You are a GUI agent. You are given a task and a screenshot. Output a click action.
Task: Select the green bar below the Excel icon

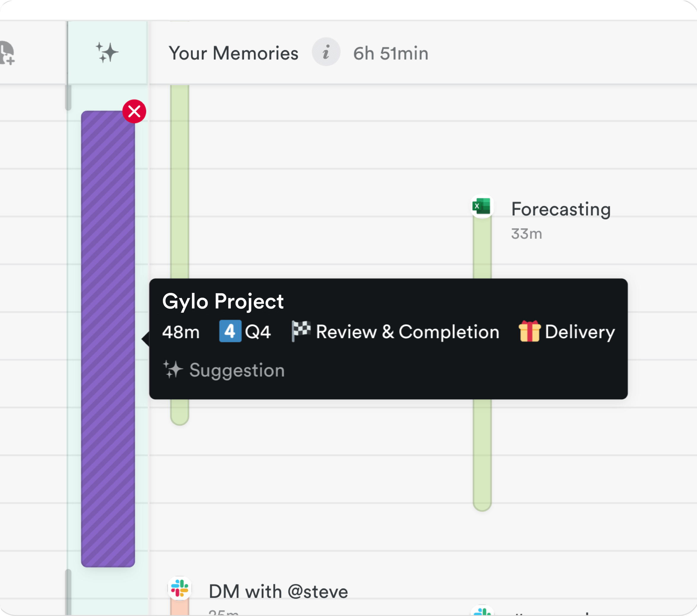coord(482,453)
